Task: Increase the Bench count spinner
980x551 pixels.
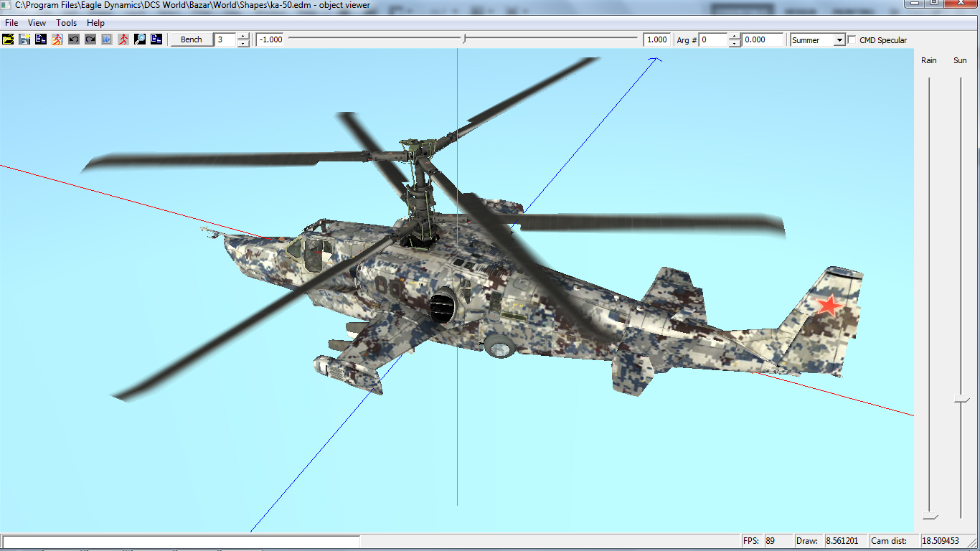Action: coord(243,37)
